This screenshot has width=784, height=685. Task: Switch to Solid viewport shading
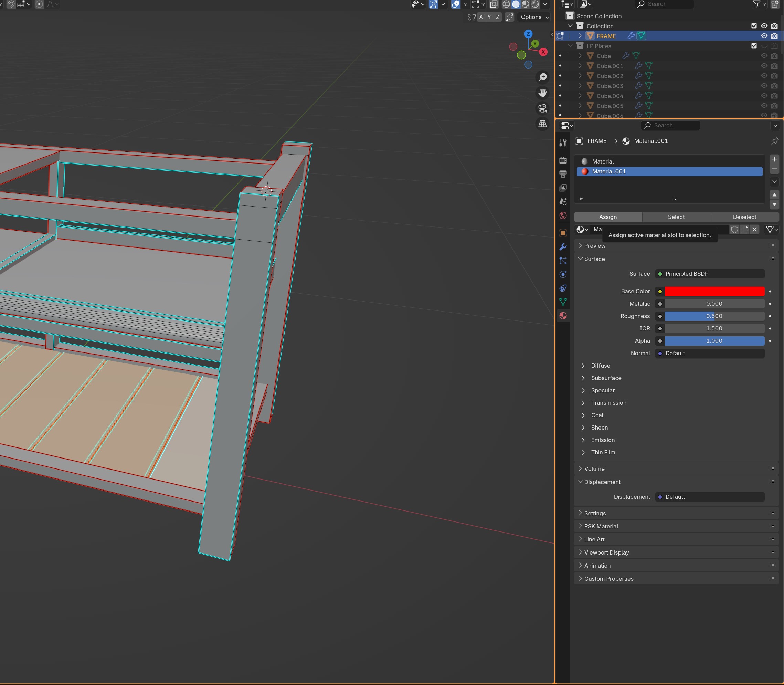point(516,4)
